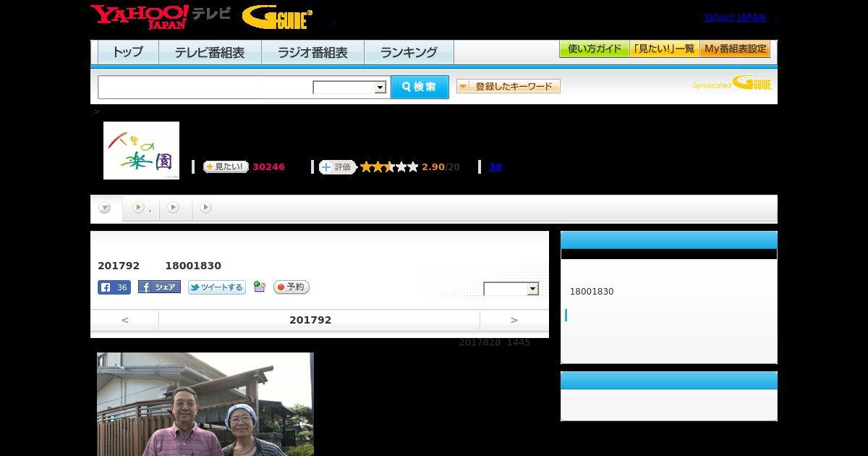
Task: Go to the トップ tab
Action: (x=128, y=52)
